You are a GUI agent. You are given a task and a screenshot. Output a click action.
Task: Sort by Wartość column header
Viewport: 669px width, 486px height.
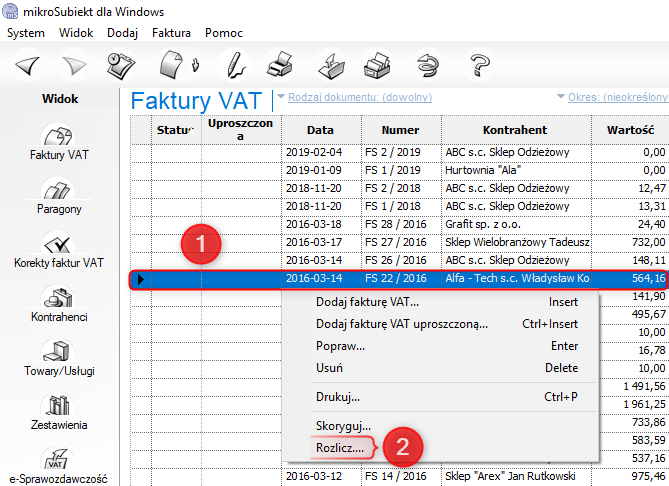630,130
